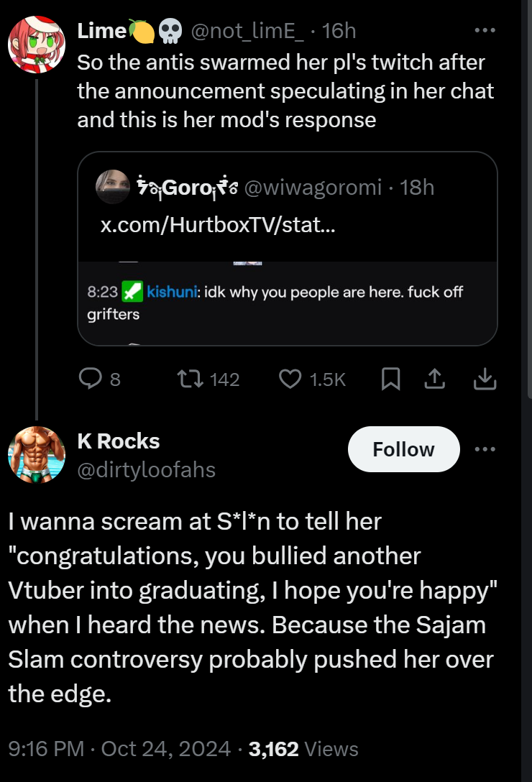This screenshot has width=532, height=782.
Task: Open the @wiwagoromi handle
Action: (x=313, y=188)
